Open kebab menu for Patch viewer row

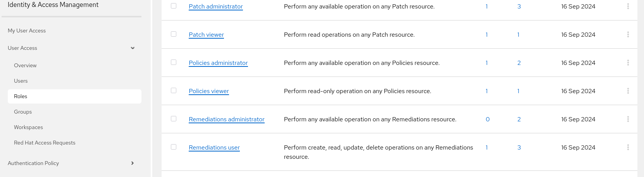[628, 34]
